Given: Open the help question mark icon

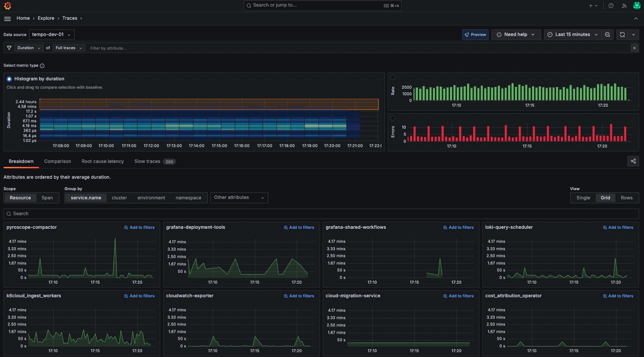Looking at the screenshot, I should pyautogui.click(x=611, y=6).
